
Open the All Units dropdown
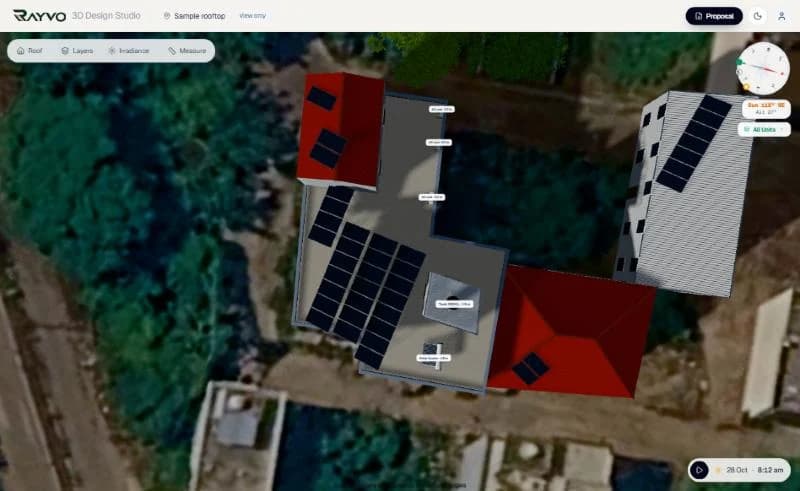[764, 130]
